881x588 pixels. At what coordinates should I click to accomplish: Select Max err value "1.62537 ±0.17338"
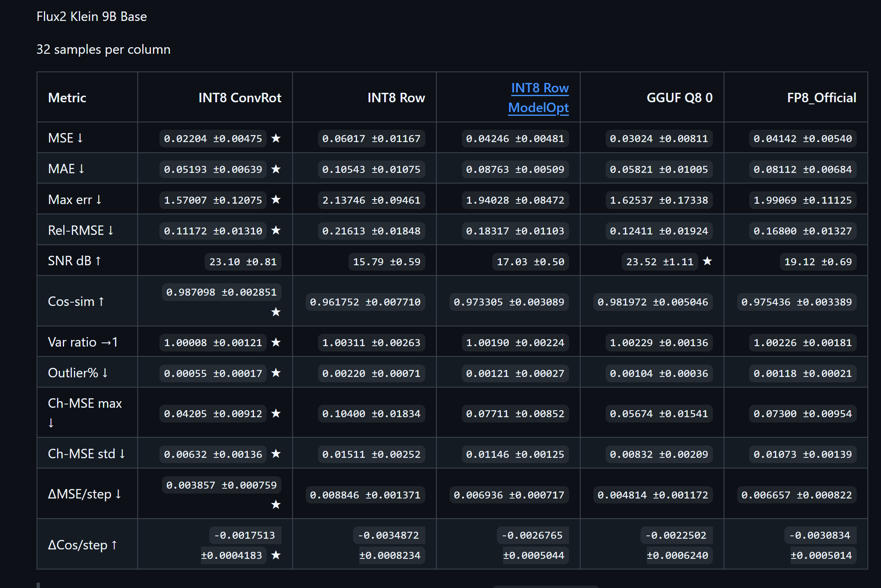coord(659,200)
